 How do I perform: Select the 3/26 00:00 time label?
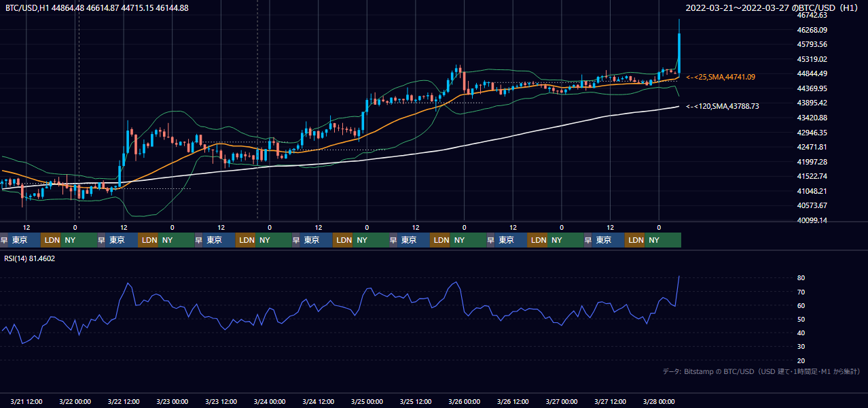(x=465, y=401)
